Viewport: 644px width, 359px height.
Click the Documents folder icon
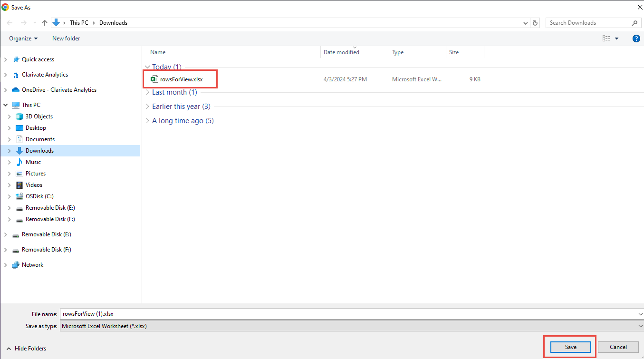tap(19, 139)
